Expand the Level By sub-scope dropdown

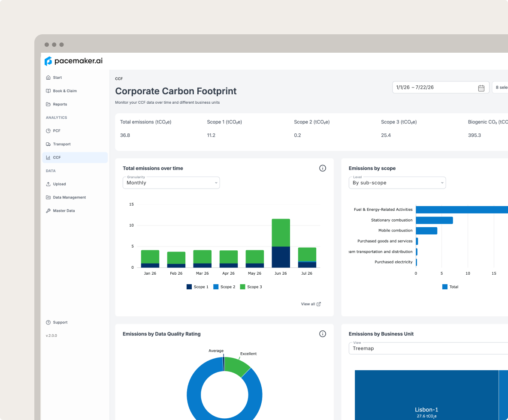pyautogui.click(x=397, y=183)
